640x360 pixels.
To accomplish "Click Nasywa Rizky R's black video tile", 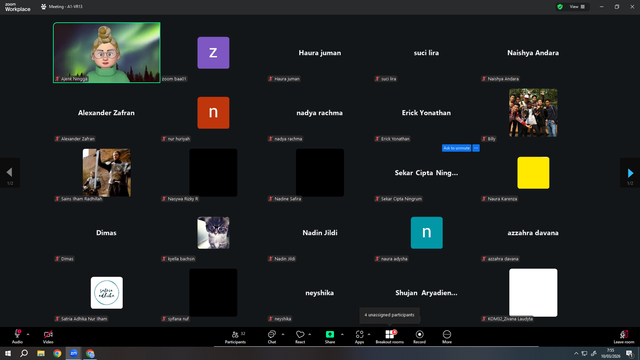I will 213,173.
